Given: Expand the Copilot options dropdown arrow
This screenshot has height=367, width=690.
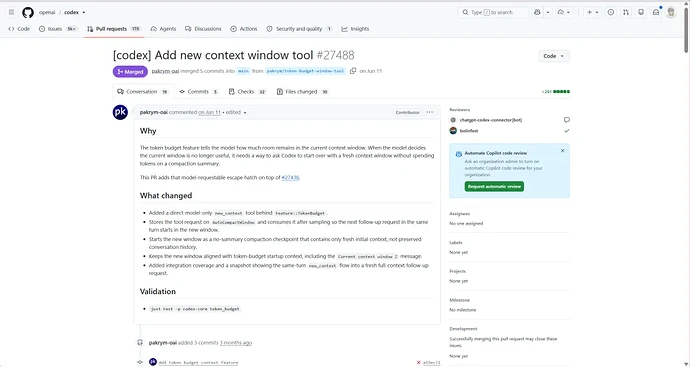Looking at the screenshot, I should (x=548, y=12).
